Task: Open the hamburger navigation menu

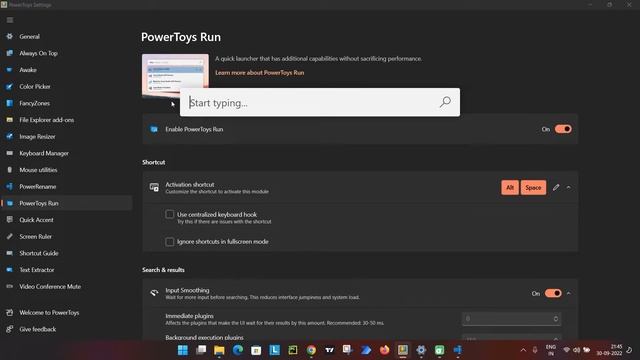Action: 10,20
